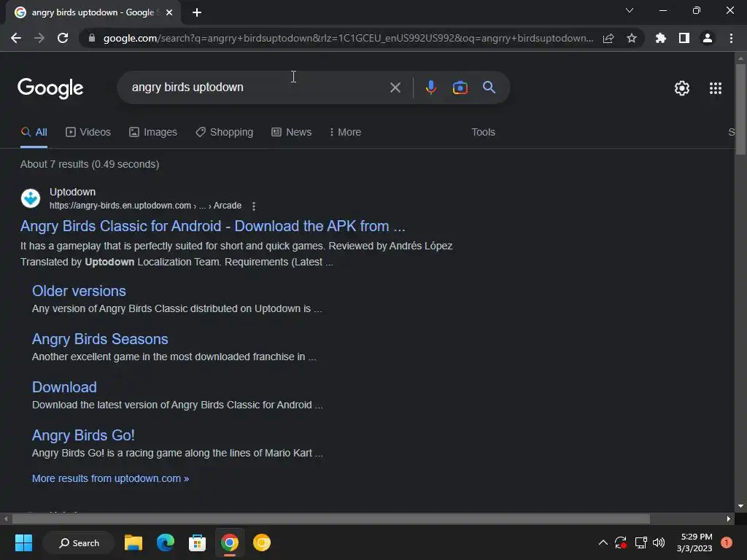Open search Tools options

pos(483,133)
